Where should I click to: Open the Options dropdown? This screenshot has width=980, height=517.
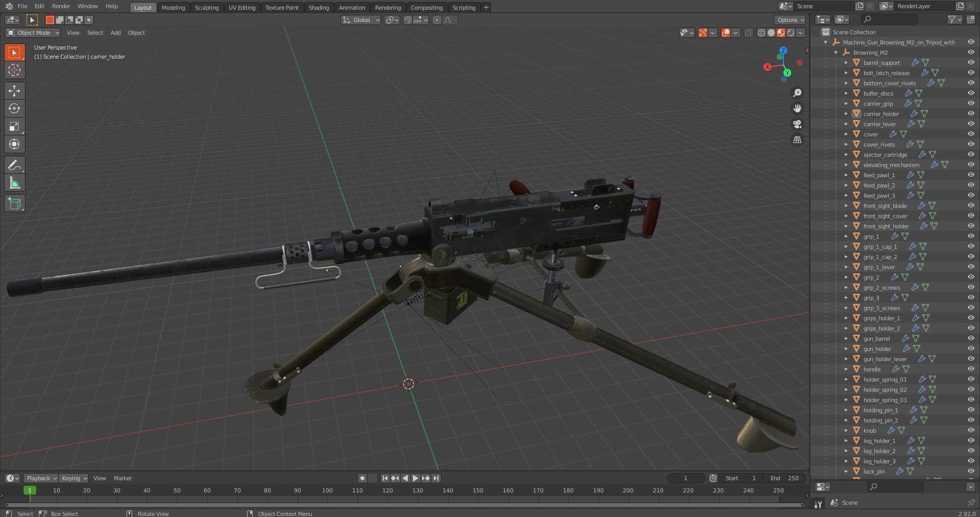pos(790,20)
